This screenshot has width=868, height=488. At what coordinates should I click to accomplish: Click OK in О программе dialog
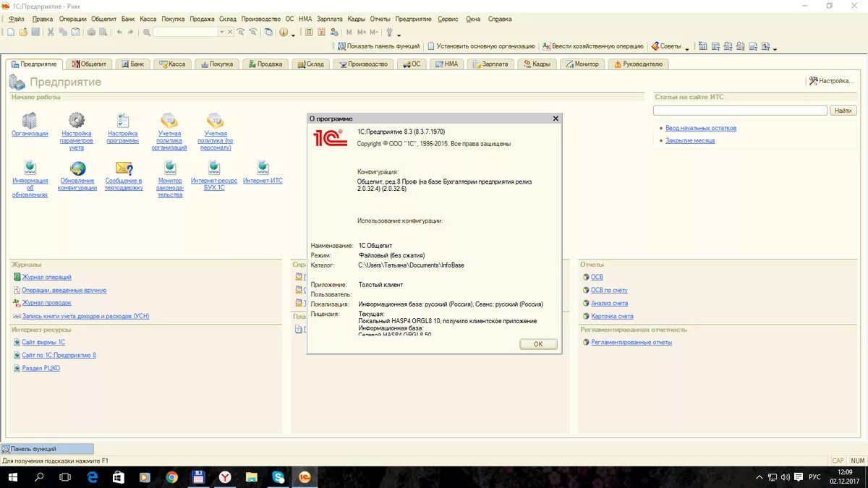point(538,344)
